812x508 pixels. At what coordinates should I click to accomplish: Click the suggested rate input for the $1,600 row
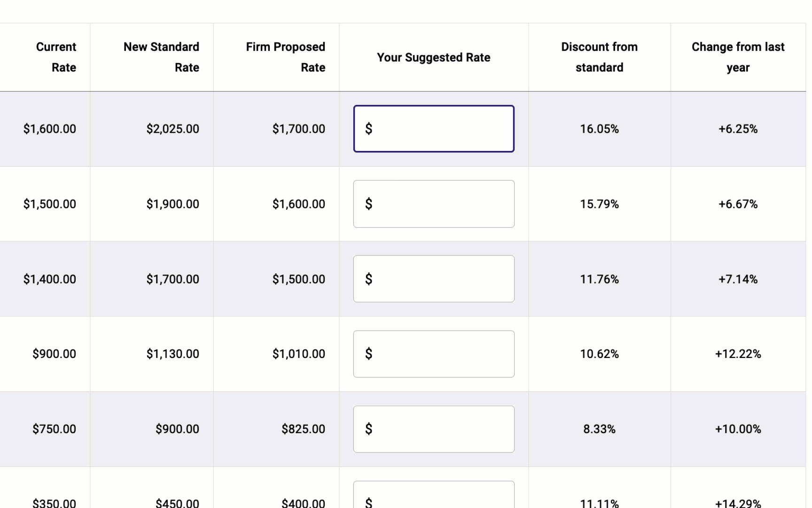point(433,128)
